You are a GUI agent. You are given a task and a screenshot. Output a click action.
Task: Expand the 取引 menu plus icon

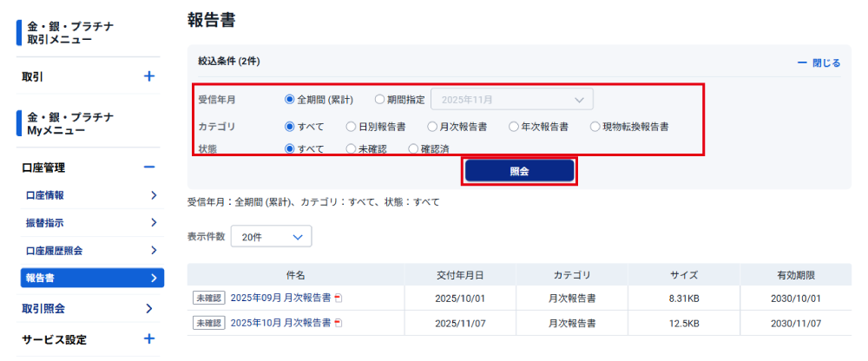pyautogui.click(x=149, y=76)
